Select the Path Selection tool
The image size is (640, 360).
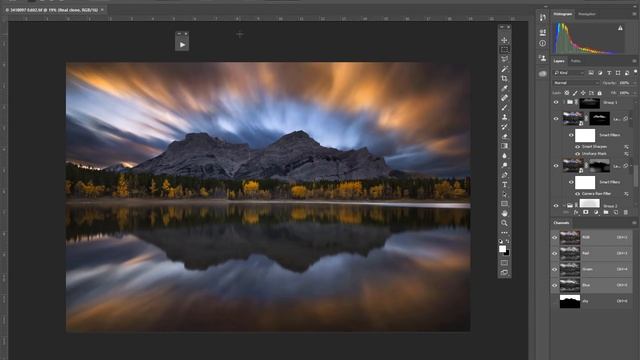coord(504,194)
